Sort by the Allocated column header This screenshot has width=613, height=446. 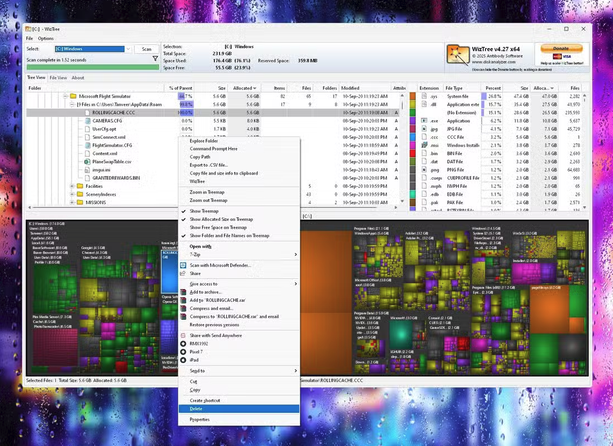pyautogui.click(x=244, y=88)
